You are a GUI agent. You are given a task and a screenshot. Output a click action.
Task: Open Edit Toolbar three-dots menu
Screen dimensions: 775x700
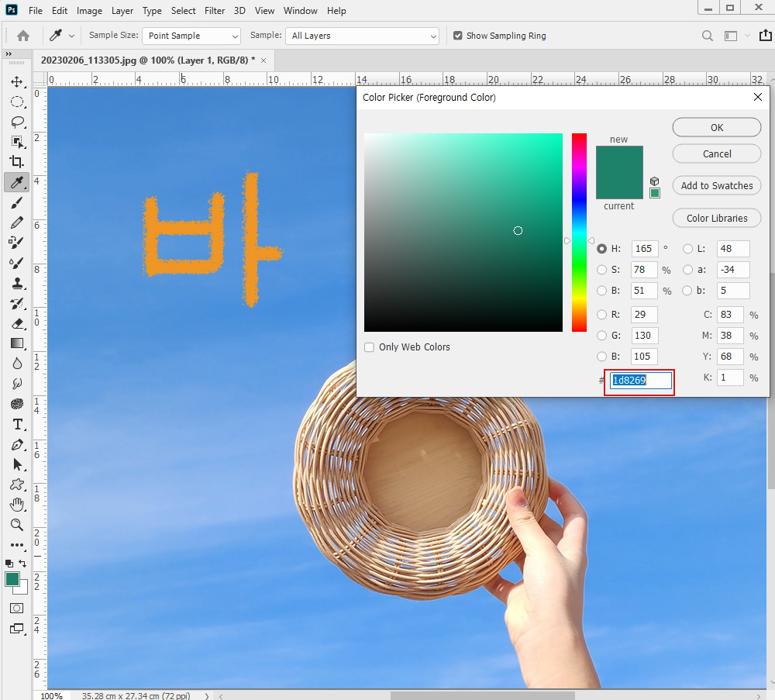(x=17, y=545)
